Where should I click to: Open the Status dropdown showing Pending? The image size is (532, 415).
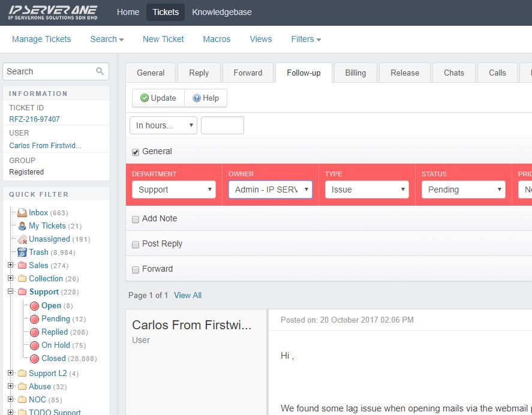(463, 190)
